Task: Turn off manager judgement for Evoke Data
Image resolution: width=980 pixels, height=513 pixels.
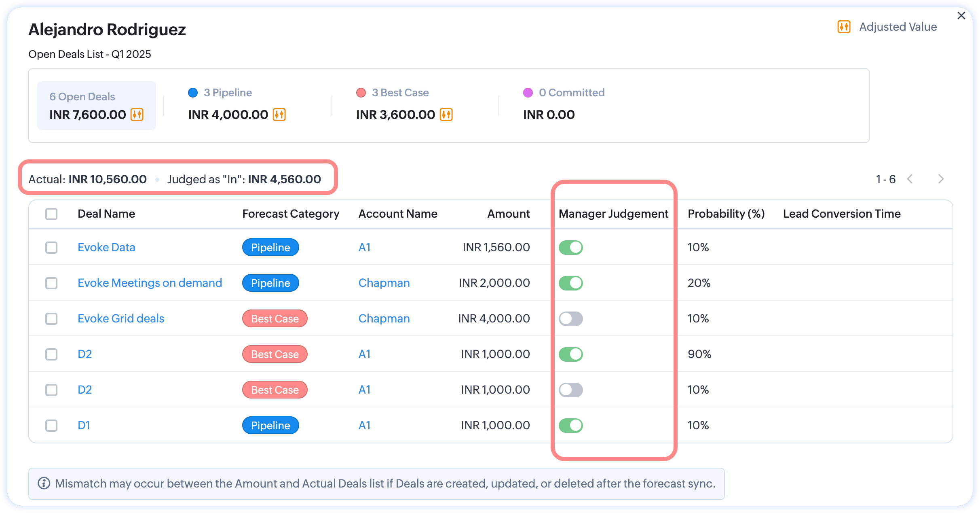Action: [570, 247]
